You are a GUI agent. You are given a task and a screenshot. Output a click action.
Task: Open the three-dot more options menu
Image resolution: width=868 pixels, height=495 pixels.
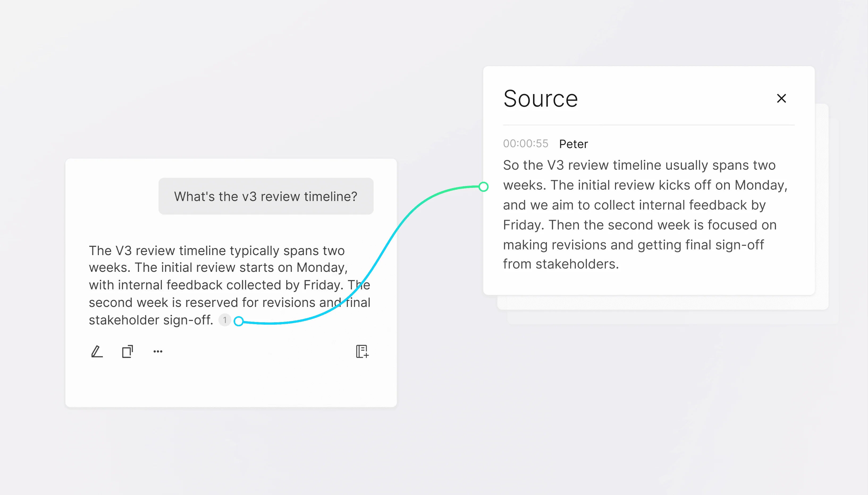tap(158, 351)
